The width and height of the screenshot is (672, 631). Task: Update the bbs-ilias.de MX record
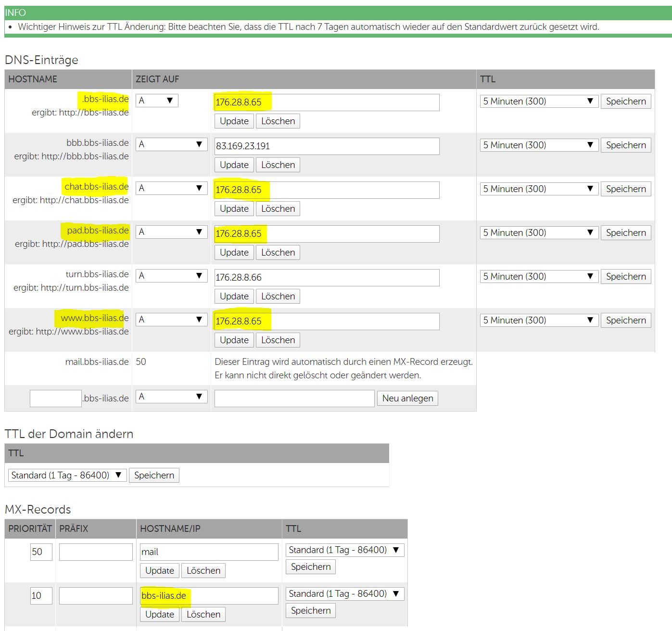coord(160,615)
